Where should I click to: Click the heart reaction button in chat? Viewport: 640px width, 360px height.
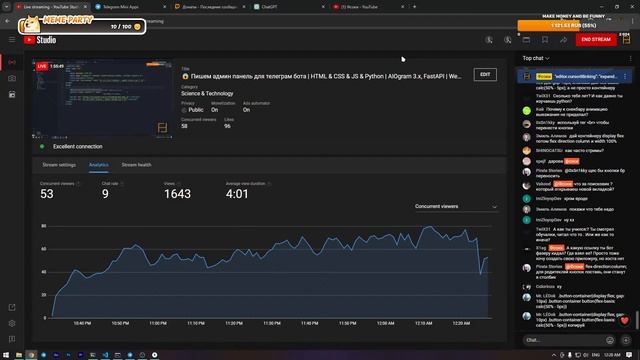[624, 321]
